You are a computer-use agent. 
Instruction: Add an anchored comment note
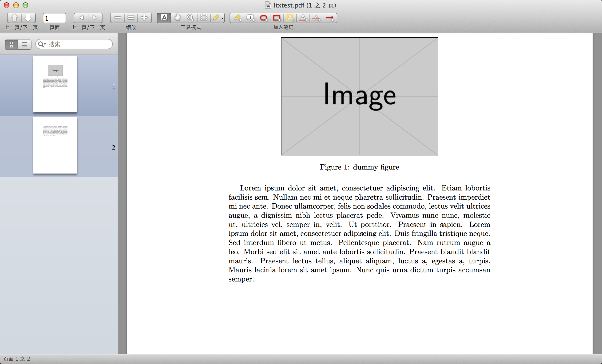tap(251, 18)
